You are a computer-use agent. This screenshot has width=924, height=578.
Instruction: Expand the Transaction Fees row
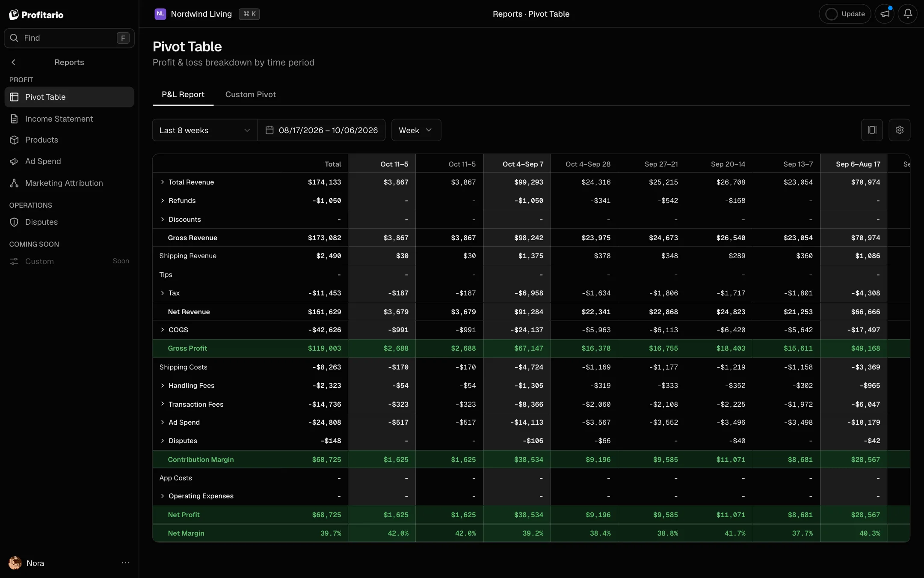point(163,404)
